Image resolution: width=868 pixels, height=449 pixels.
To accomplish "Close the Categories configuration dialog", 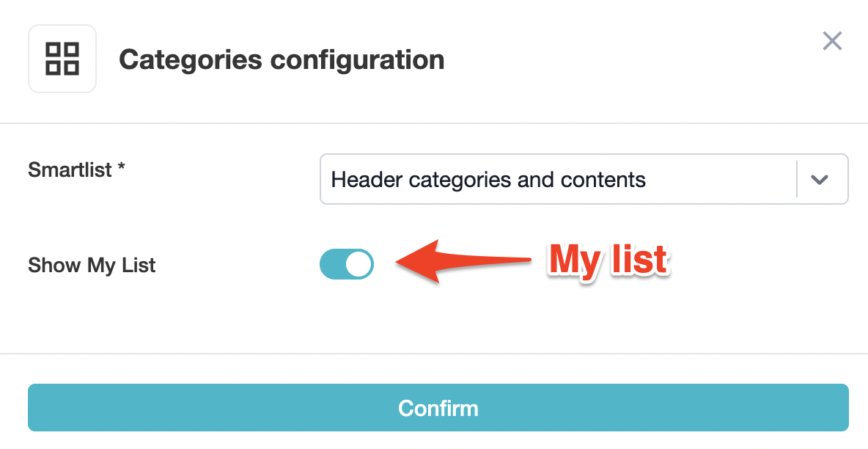I will click(x=832, y=41).
